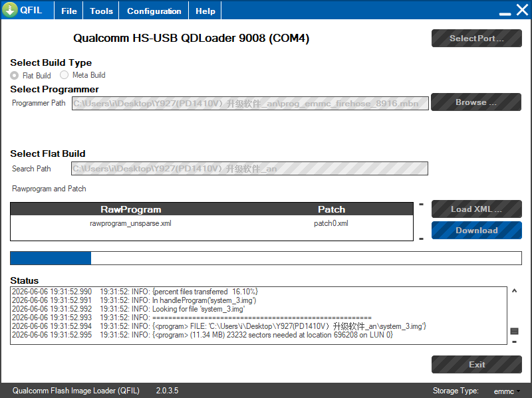The image size is (532, 398).
Task: Open the File menu
Action: click(x=69, y=11)
